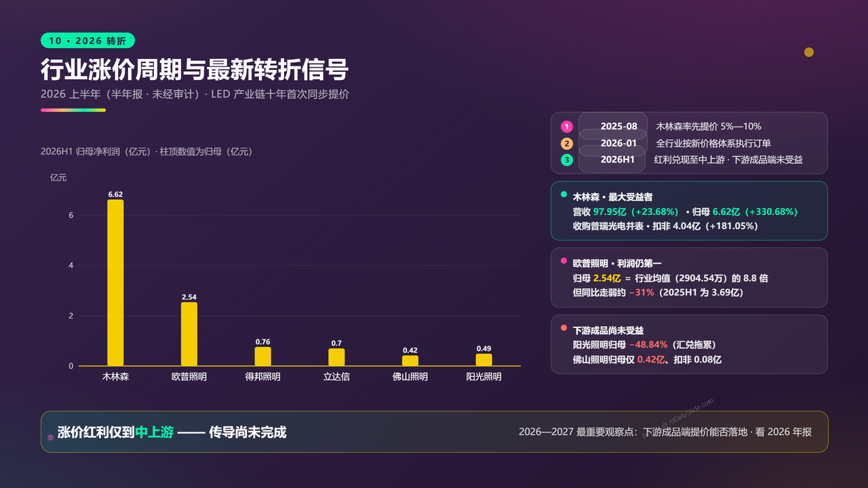Click the pink bullet beside '欧普照明 • 利润仍第一'
This screenshot has width=868, height=488.
tap(564, 260)
